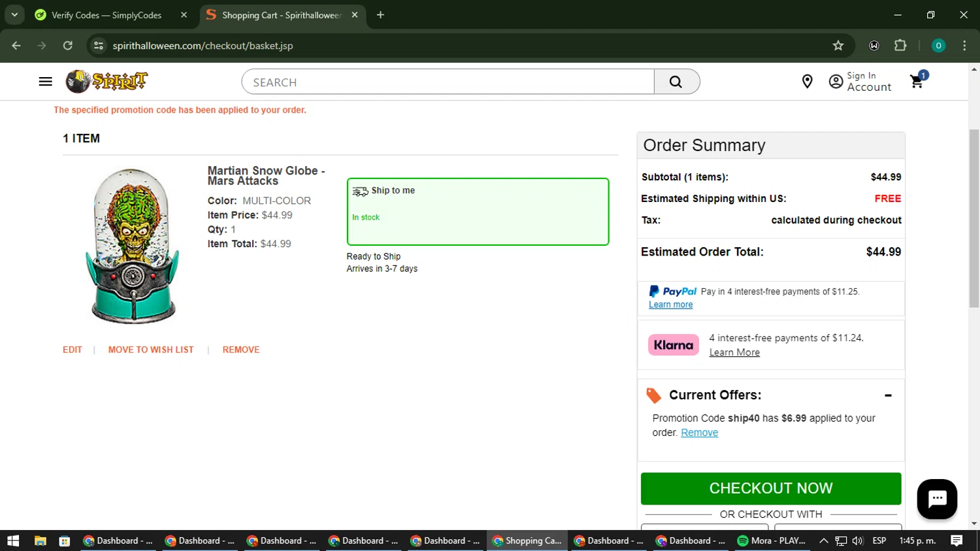Click the SEARCH input field

448,82
